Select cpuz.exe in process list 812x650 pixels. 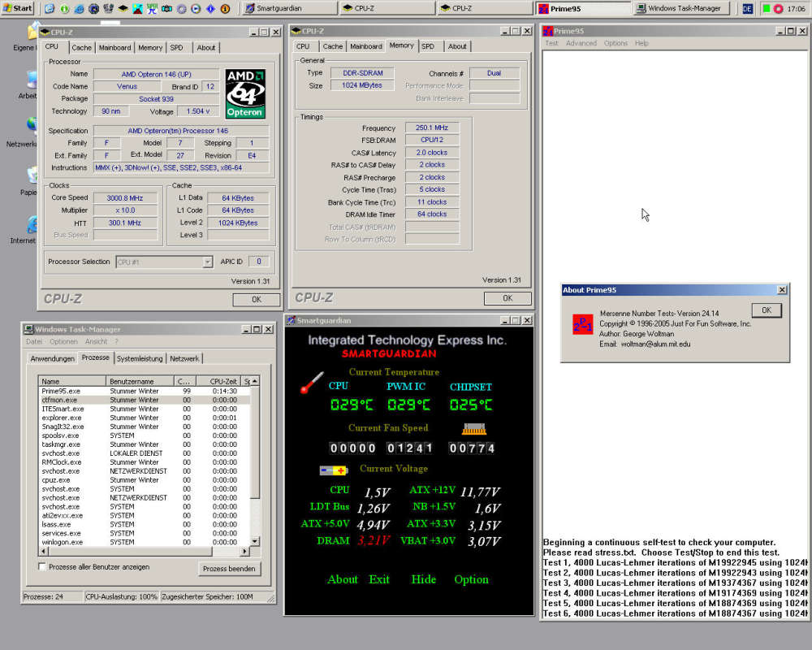point(56,480)
